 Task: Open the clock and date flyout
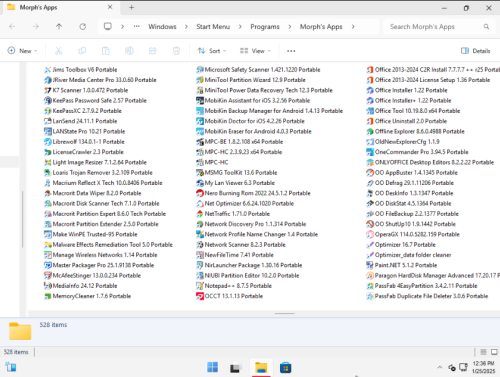click(x=483, y=367)
